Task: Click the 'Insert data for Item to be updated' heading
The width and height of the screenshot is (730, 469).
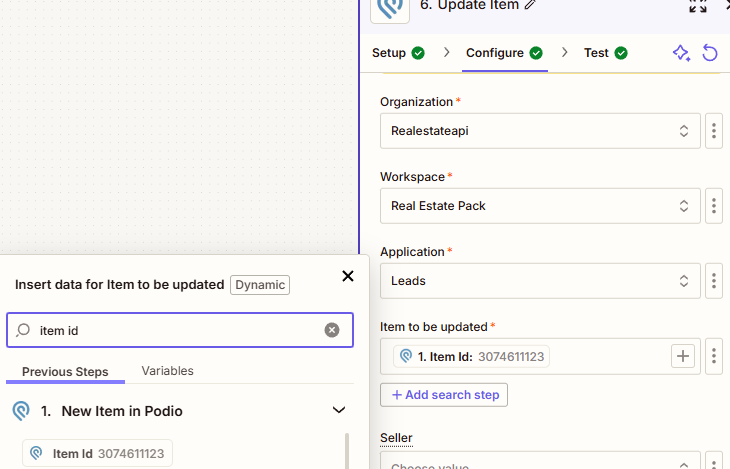Action: point(120,285)
